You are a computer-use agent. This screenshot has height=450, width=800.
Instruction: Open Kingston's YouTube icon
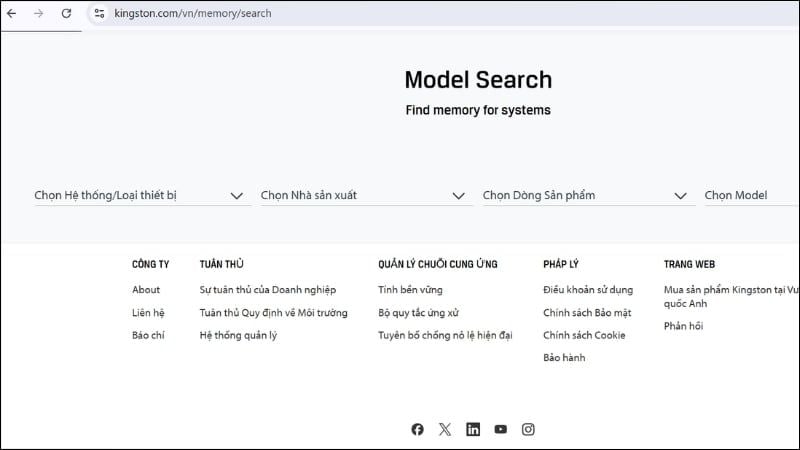click(x=500, y=429)
